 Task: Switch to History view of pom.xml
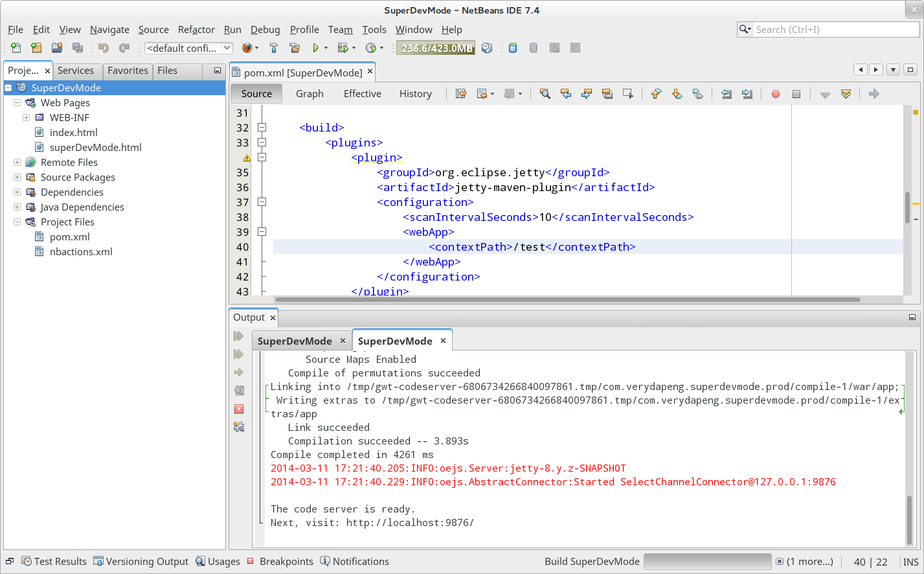[416, 94]
